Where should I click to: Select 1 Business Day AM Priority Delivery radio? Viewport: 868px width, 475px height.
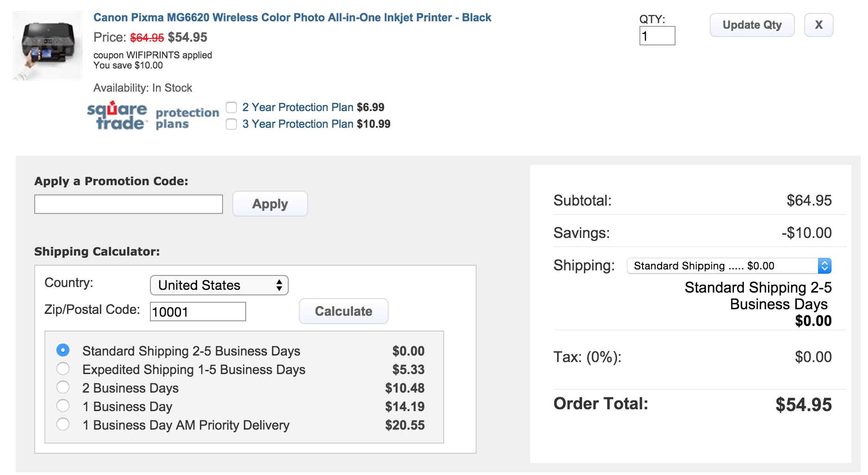[63, 424]
